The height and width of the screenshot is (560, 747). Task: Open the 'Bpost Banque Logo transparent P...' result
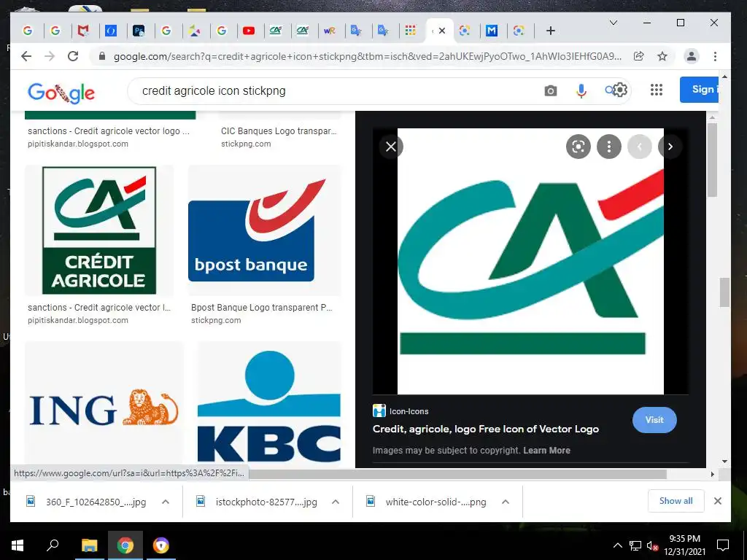coord(262,308)
